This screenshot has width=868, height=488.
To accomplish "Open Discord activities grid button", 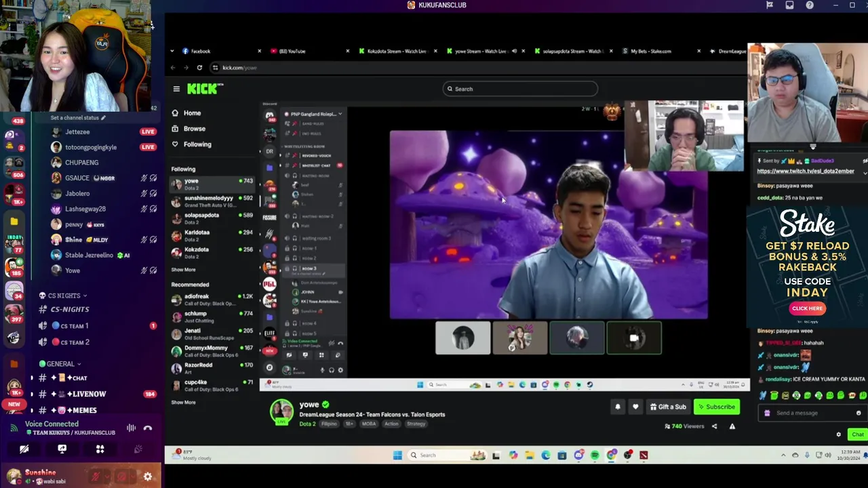I will (100, 449).
